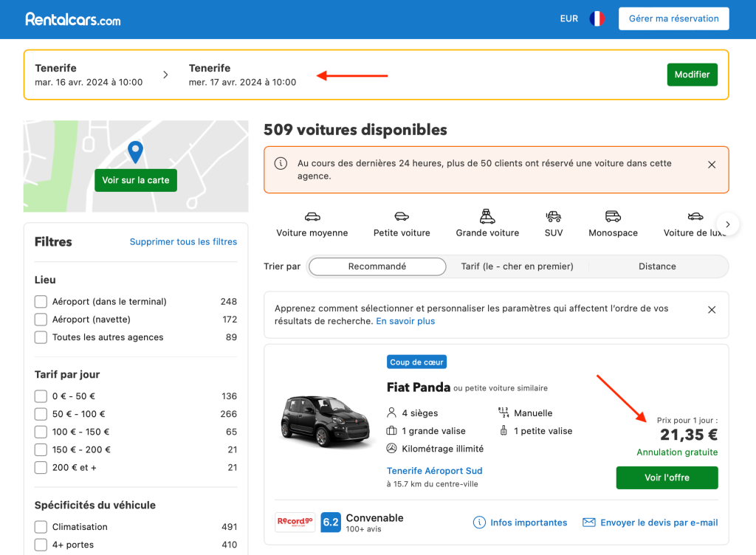756x555 pixels.
Task: Check the 150 € - 200 € price filter
Action: 41,449
